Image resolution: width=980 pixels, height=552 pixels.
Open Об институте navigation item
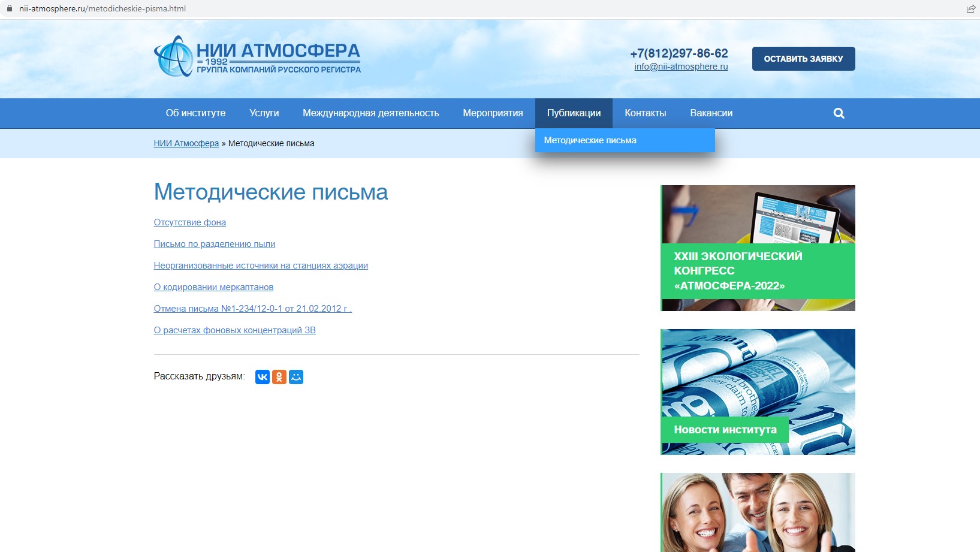coord(195,113)
